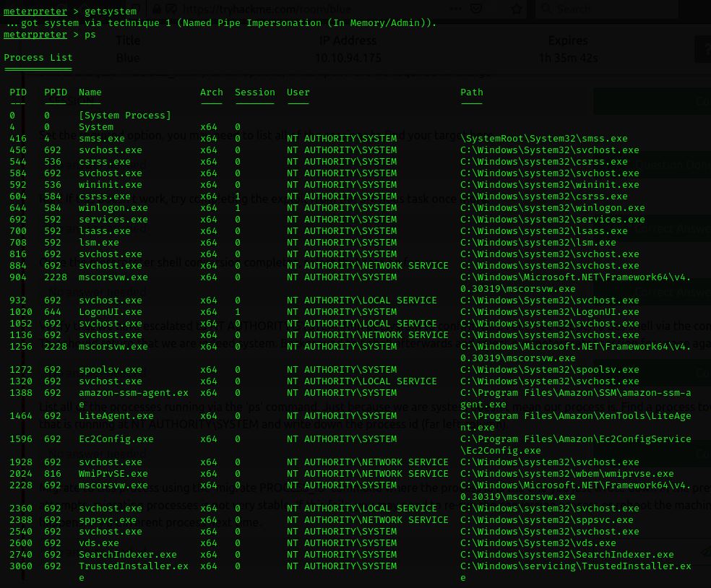The height and width of the screenshot is (588, 711).
Task: Click 'wininit.exe' in the Name column
Action: pyautogui.click(x=110, y=184)
